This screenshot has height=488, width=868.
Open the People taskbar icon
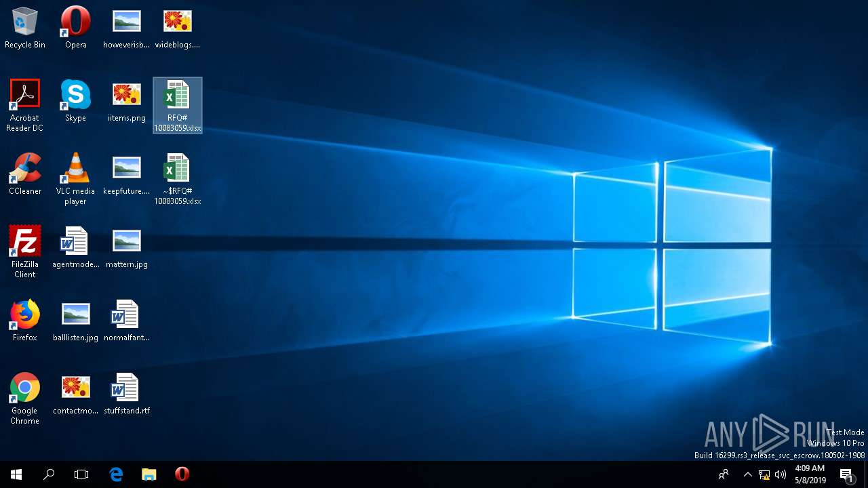click(724, 474)
